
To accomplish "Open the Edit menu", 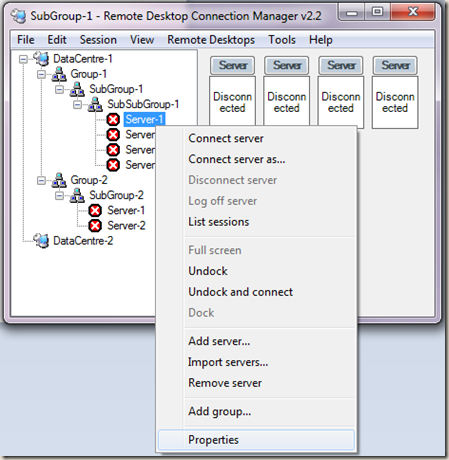I will (57, 40).
